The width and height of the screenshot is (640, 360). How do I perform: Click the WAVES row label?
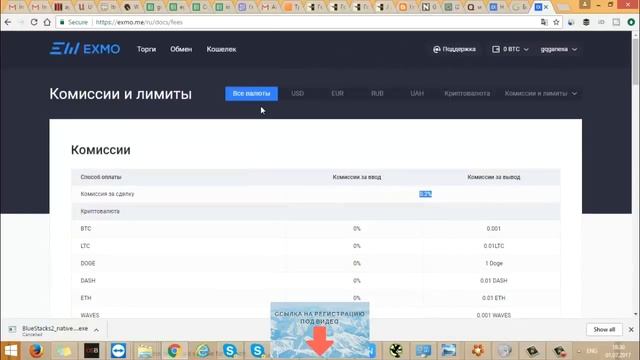point(90,315)
